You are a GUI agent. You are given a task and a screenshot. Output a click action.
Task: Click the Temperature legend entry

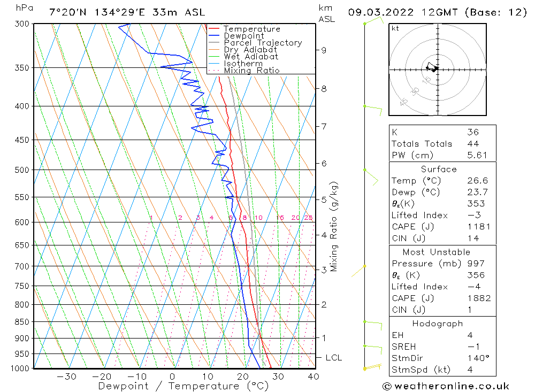coord(252,29)
